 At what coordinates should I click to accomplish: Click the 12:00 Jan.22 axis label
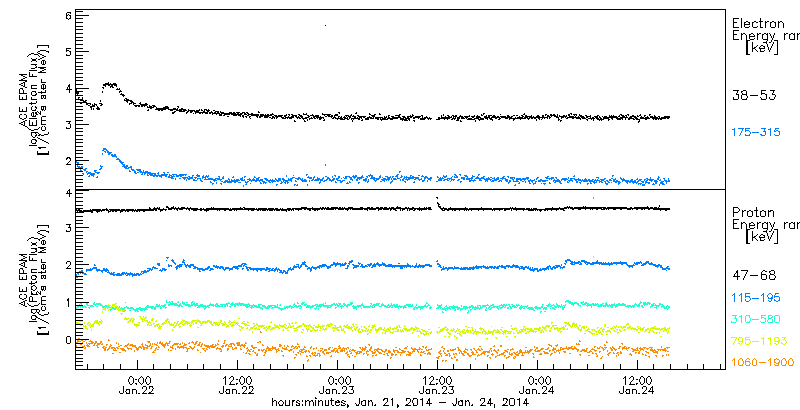(237, 386)
